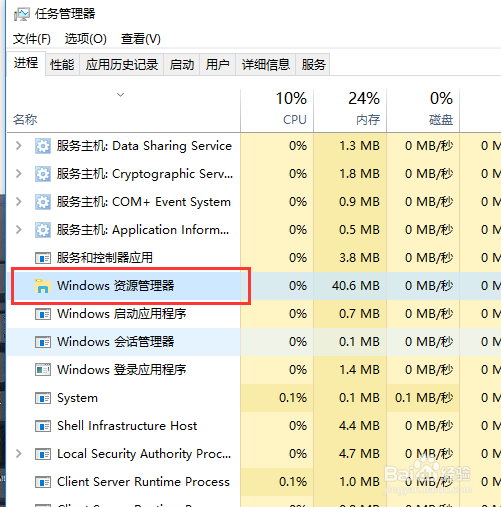Click the icon beside 服务和控制器应用
This screenshot has width=501, height=507.
pyautogui.click(x=43, y=258)
